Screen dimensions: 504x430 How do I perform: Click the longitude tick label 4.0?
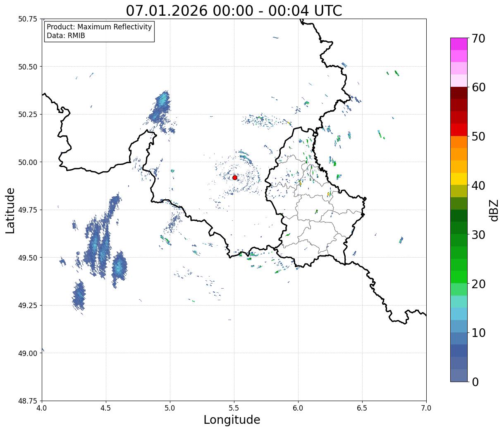[x=42, y=408]
